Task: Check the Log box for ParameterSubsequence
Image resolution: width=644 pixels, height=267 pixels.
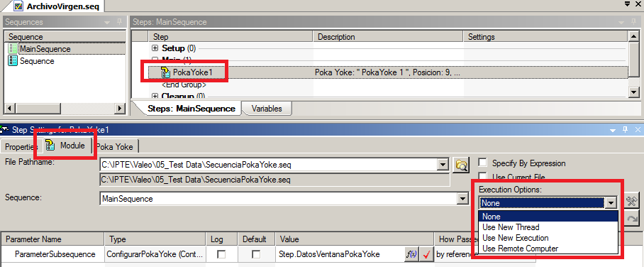Action: point(221,254)
